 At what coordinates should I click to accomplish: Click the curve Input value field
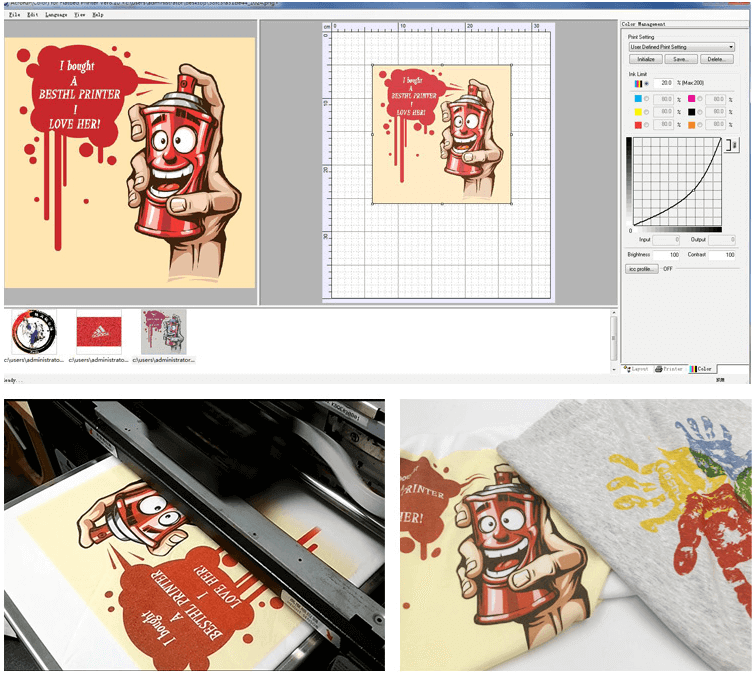click(x=666, y=239)
